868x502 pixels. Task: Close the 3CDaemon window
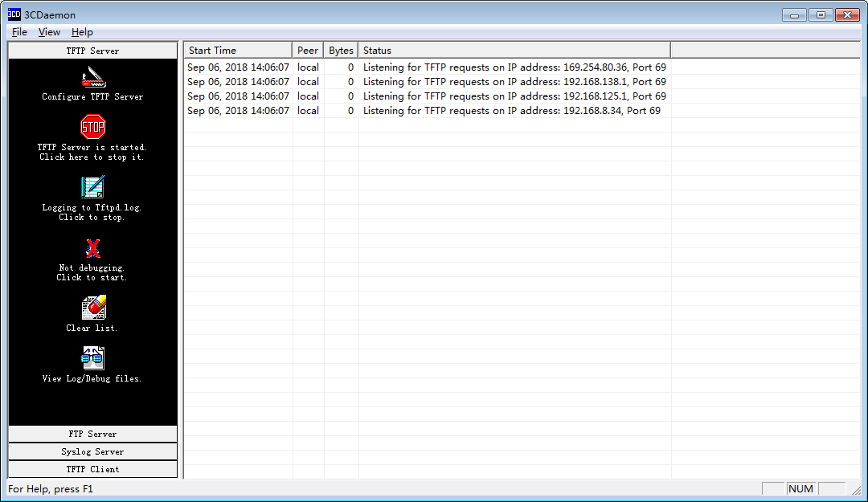(x=848, y=15)
